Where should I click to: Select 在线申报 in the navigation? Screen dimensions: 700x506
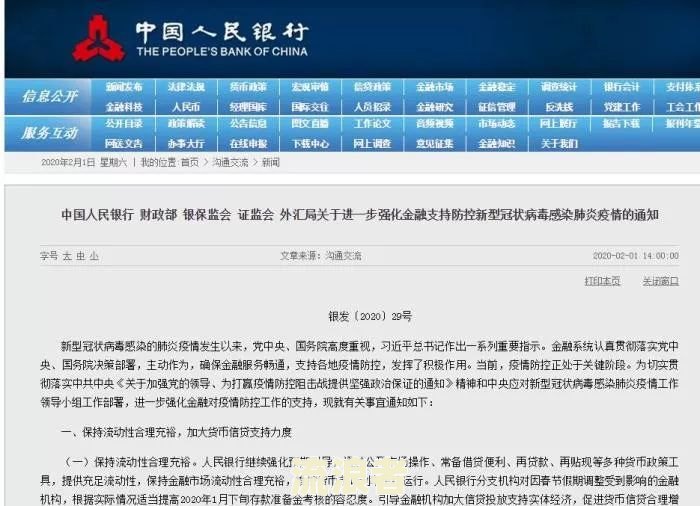(248, 144)
